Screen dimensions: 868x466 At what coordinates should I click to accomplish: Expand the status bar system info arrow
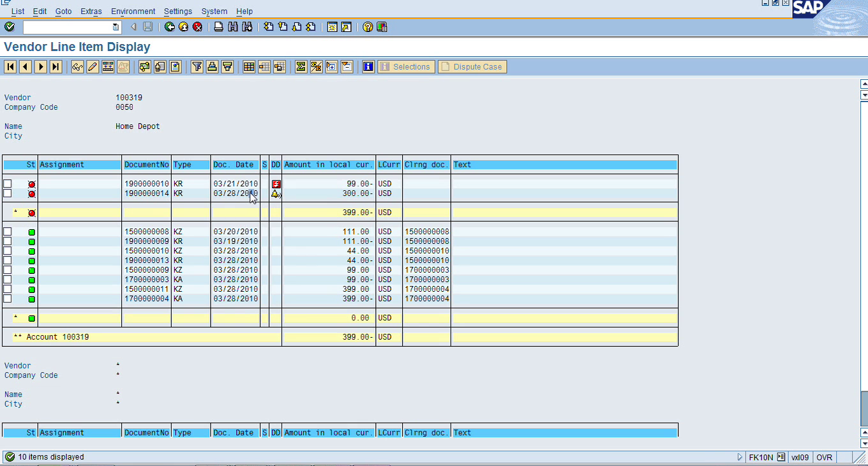click(x=740, y=457)
